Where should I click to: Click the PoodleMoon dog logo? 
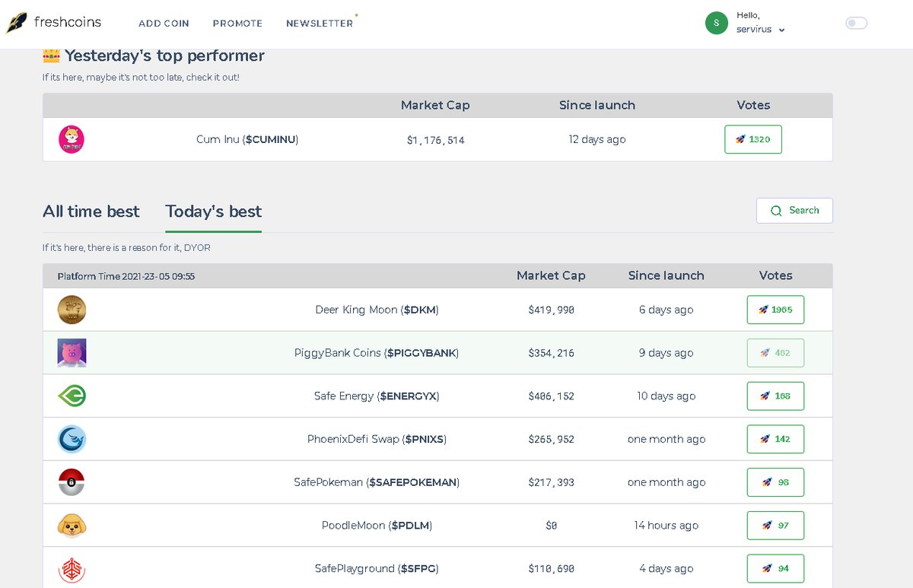(72, 525)
